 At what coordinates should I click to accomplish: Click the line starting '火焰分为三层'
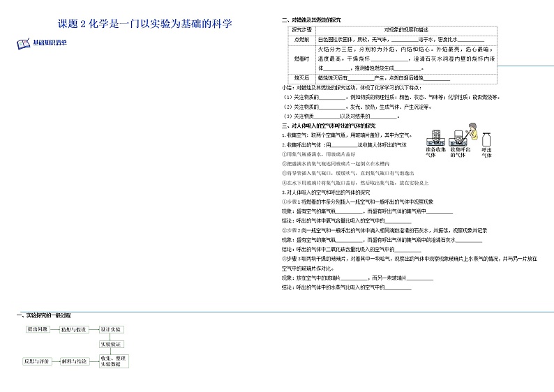click(x=405, y=49)
